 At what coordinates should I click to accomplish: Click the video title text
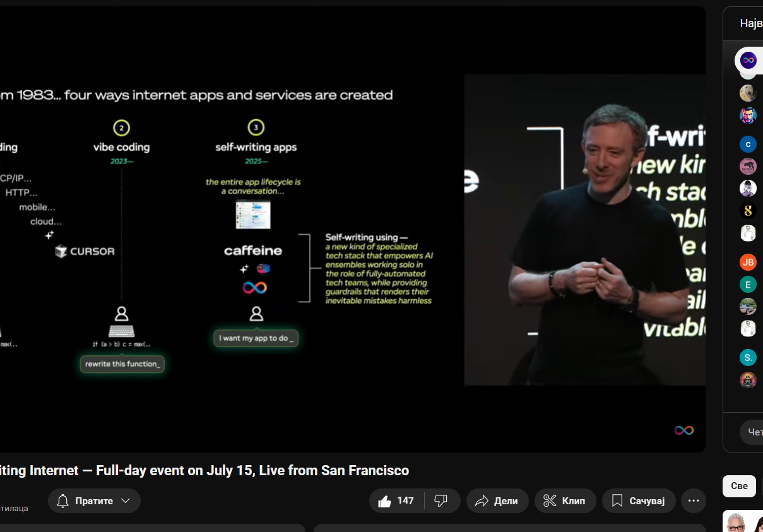tap(204, 471)
